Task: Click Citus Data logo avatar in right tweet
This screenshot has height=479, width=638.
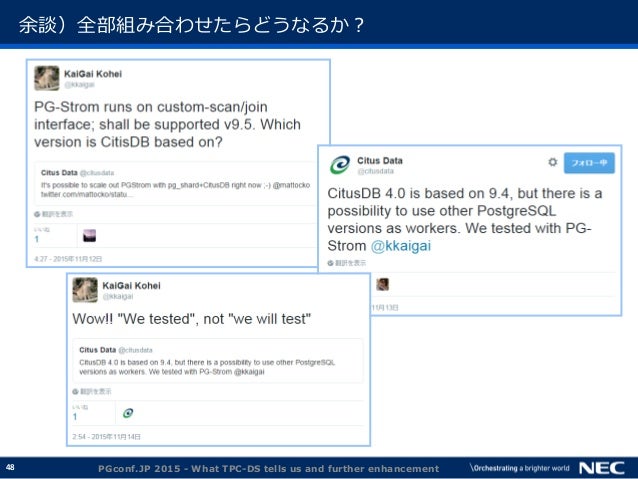Action: [340, 165]
